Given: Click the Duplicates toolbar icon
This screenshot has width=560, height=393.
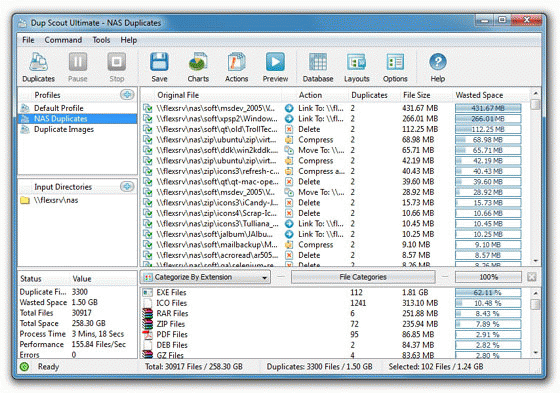Looking at the screenshot, I should point(38,68).
